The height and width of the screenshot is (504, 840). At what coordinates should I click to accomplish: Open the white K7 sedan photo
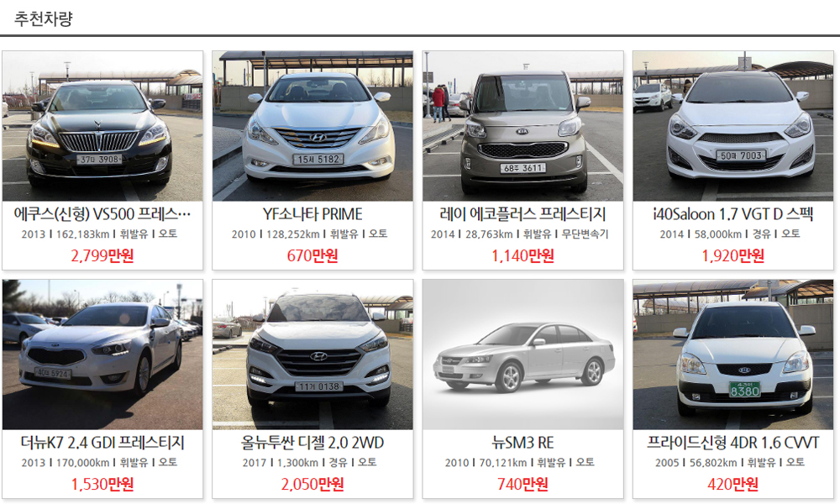coord(102,354)
